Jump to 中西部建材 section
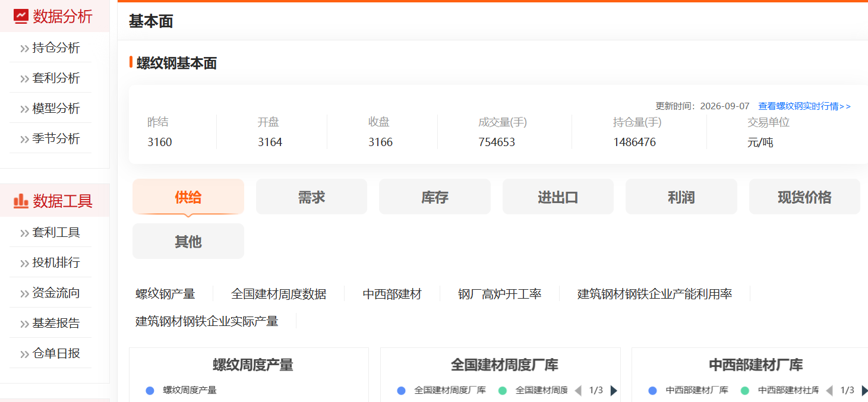 point(392,294)
